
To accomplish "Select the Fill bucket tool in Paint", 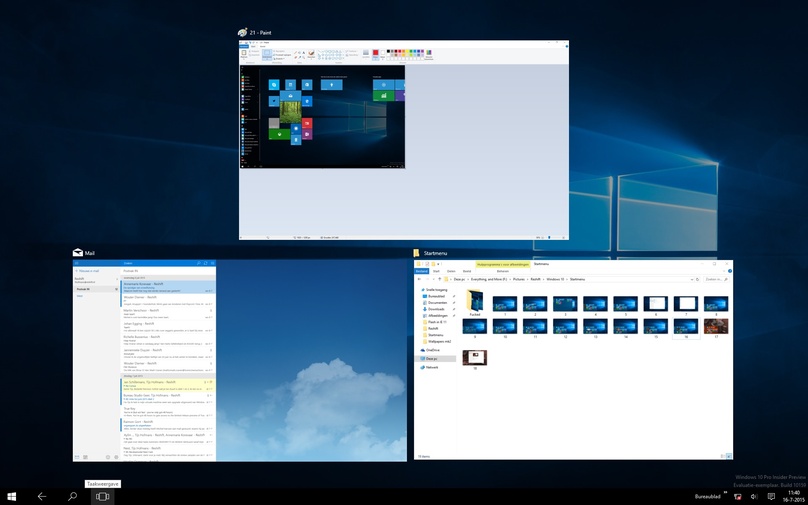I will [299, 53].
